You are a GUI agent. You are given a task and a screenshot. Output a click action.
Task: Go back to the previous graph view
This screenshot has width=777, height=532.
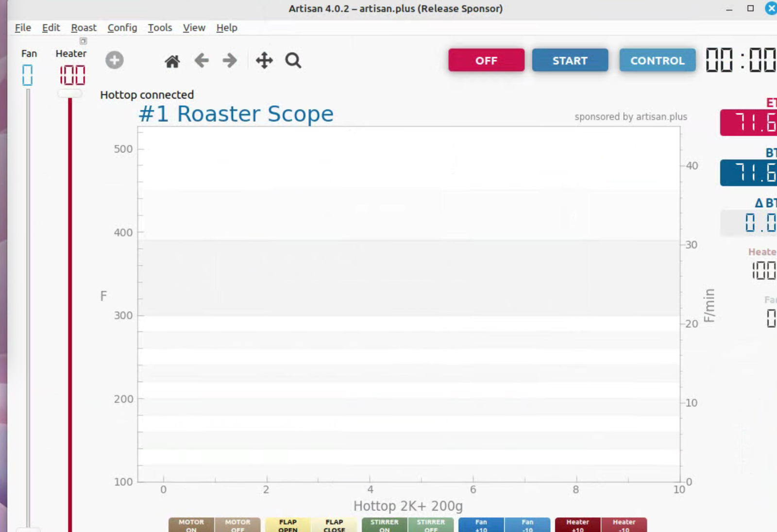click(202, 61)
